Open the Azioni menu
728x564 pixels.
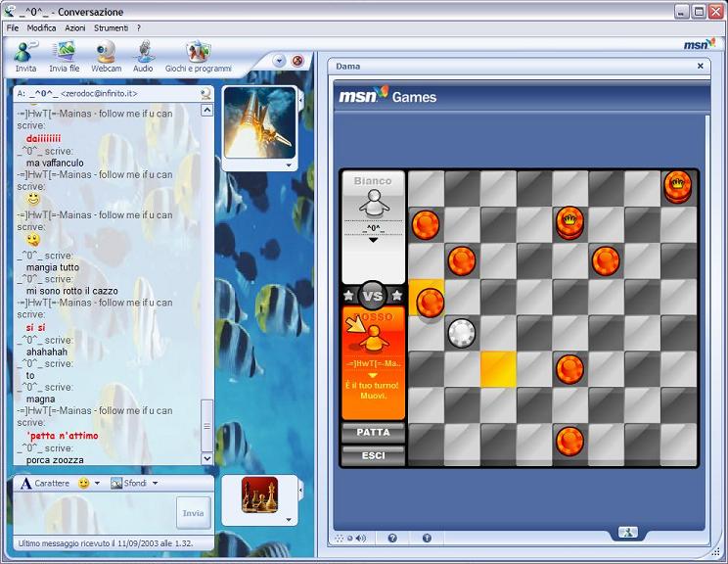(x=74, y=28)
